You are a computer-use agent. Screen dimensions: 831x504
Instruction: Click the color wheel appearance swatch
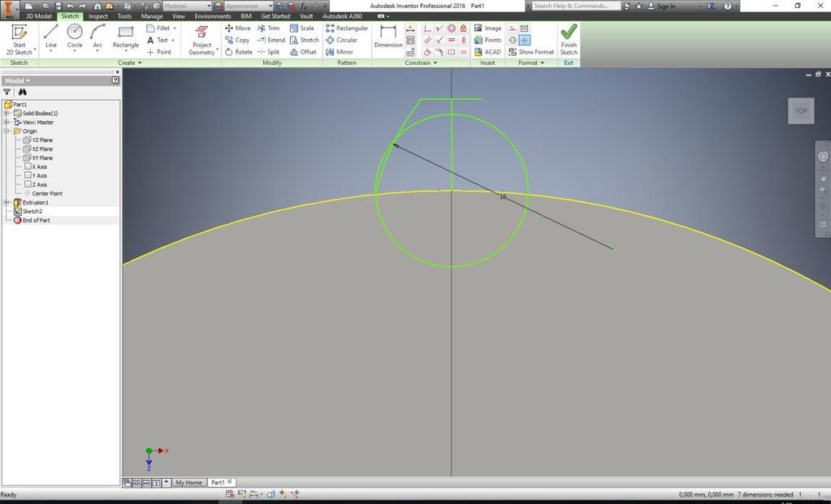coord(218,6)
